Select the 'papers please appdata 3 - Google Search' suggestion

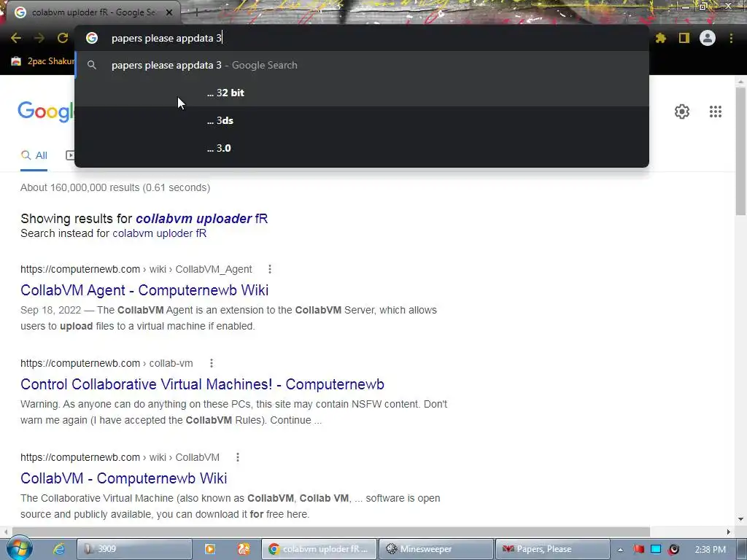[x=362, y=65]
